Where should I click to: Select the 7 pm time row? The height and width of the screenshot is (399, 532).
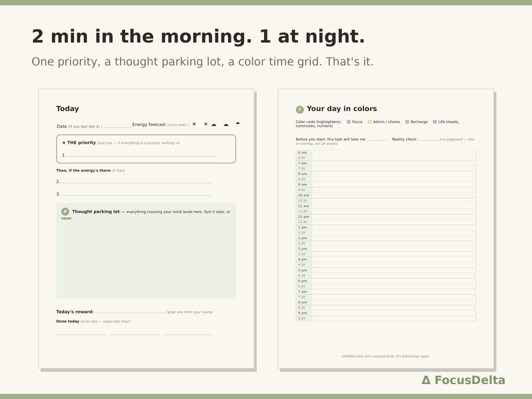tap(386, 292)
